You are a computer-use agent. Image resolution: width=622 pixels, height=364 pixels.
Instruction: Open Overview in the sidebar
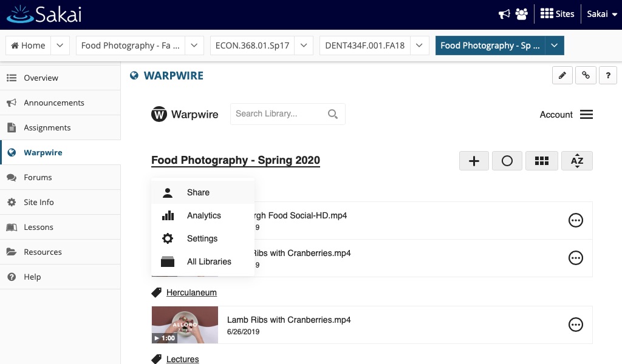point(60,78)
